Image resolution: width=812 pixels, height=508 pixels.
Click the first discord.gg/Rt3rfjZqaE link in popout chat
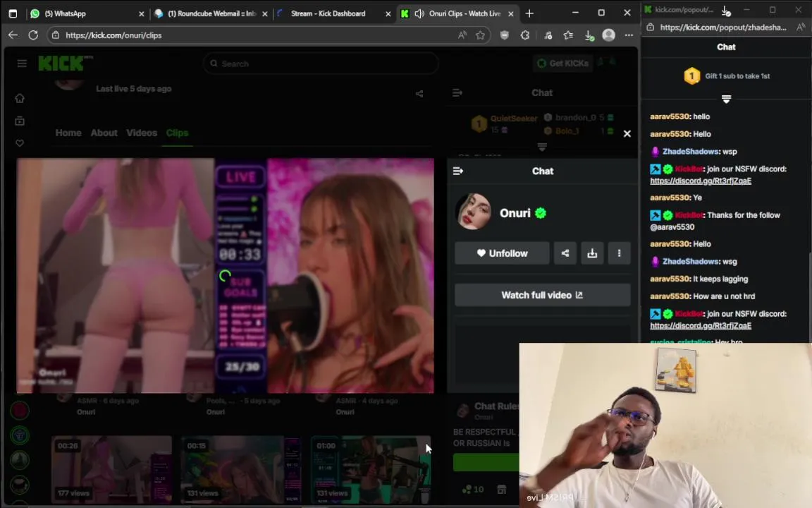coord(701,181)
